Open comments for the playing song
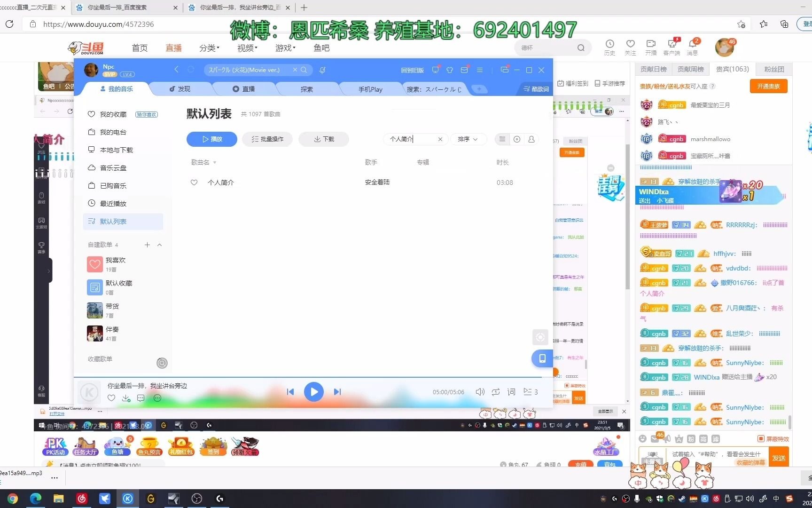812x508 pixels. [141, 398]
